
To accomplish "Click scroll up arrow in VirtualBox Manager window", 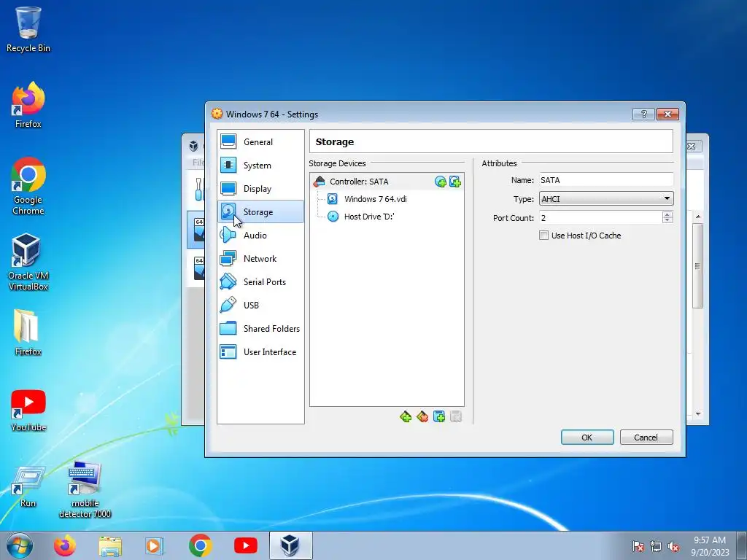I will (698, 217).
